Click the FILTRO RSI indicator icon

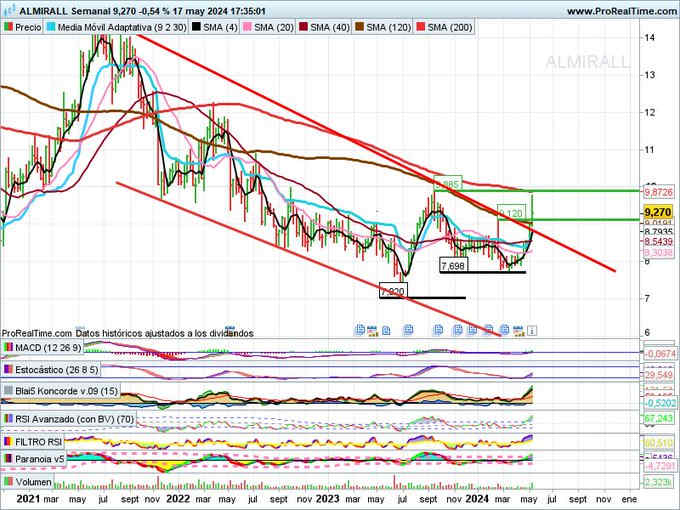click(8, 442)
